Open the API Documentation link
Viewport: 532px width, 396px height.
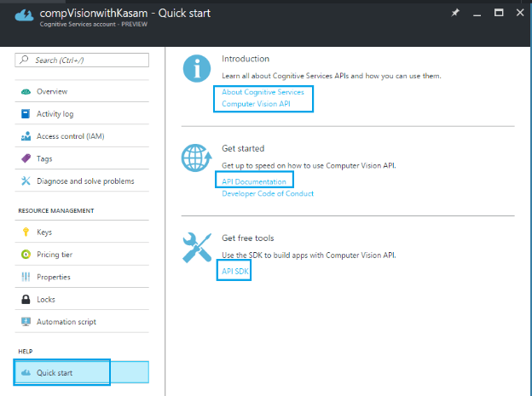pyautogui.click(x=254, y=181)
